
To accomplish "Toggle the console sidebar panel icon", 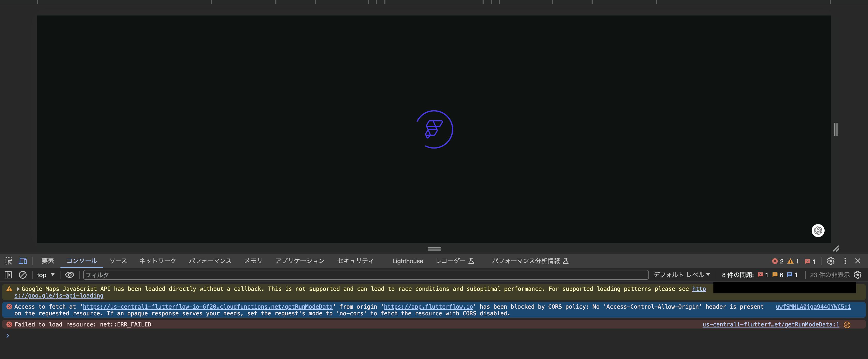I will click(x=8, y=275).
